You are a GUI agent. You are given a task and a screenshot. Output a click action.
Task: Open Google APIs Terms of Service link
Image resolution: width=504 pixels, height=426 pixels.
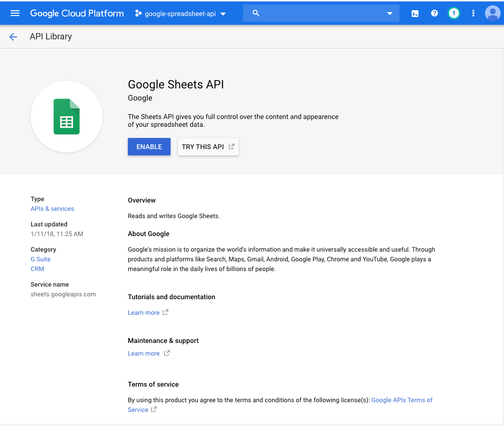(280, 405)
